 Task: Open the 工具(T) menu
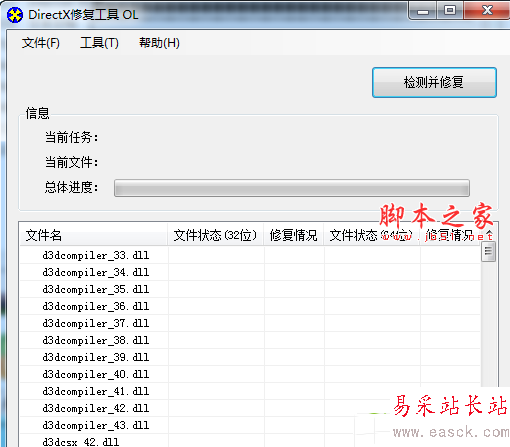[99, 43]
